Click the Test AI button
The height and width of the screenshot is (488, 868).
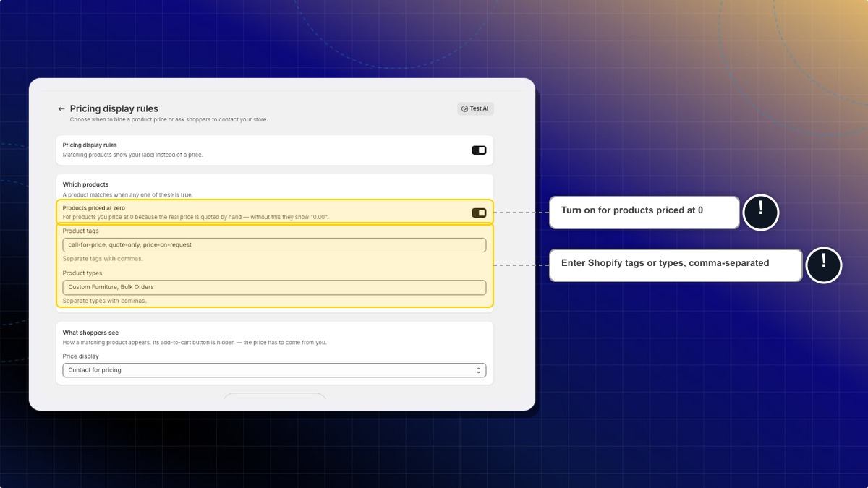pos(475,108)
